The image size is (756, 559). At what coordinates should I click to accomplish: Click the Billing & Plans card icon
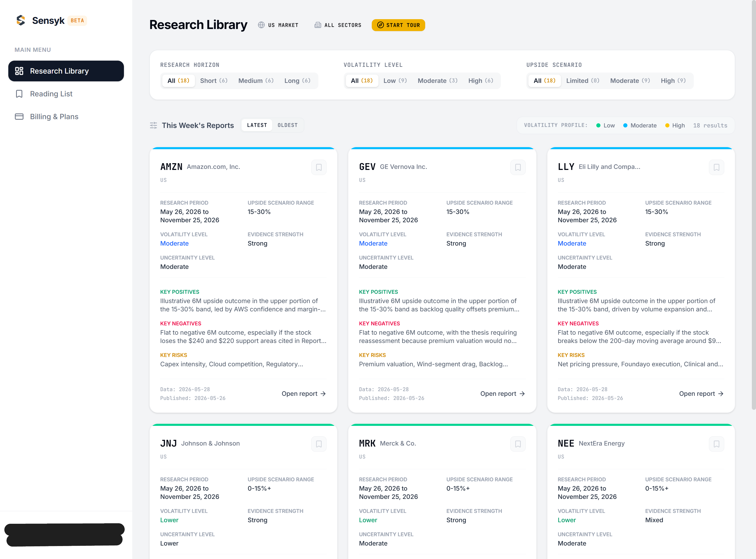(19, 116)
